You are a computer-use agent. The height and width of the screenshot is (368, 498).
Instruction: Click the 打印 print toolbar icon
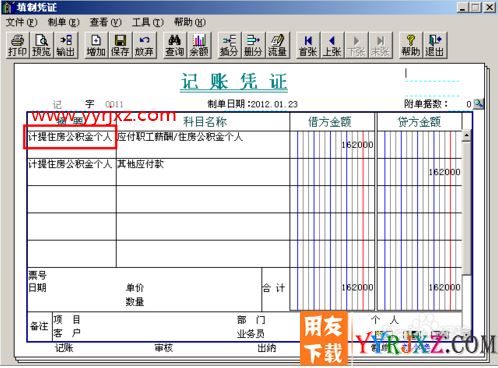coord(17,45)
